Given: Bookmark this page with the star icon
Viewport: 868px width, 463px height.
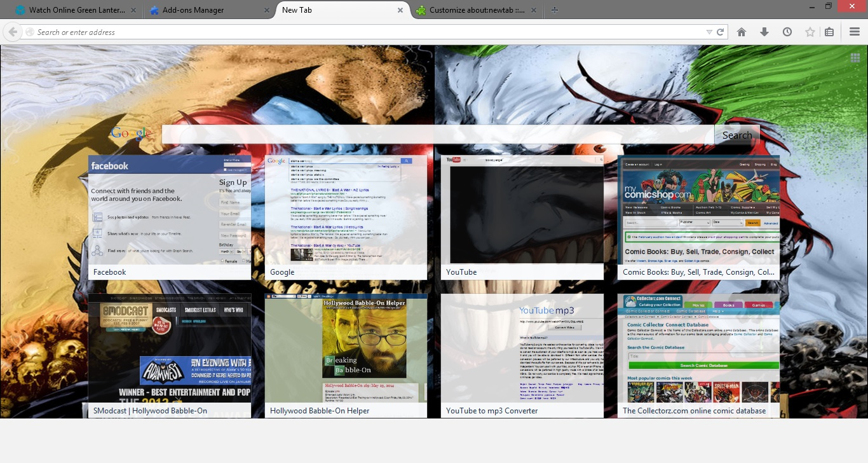Looking at the screenshot, I should pyautogui.click(x=810, y=32).
